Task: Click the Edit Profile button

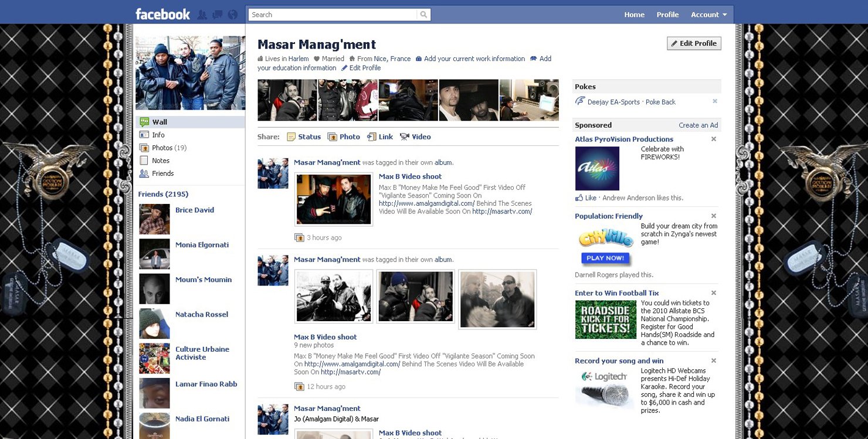Action: [x=694, y=43]
